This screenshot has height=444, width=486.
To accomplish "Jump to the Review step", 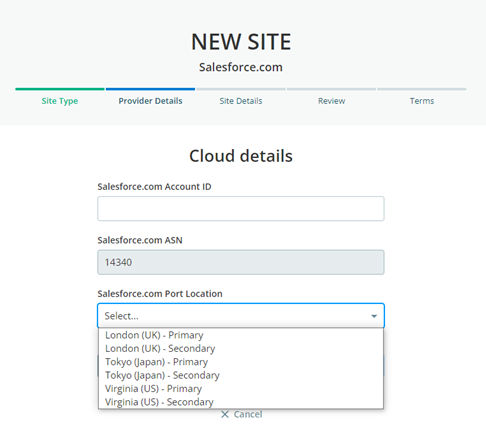I will 331,101.
